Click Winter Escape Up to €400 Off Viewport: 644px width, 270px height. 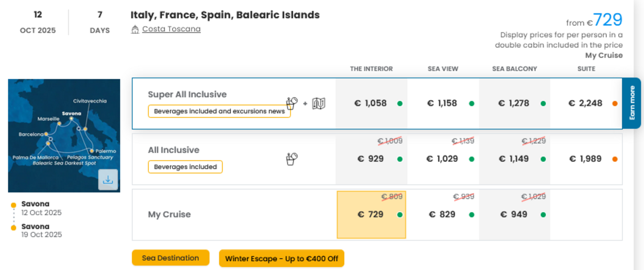pos(281,259)
